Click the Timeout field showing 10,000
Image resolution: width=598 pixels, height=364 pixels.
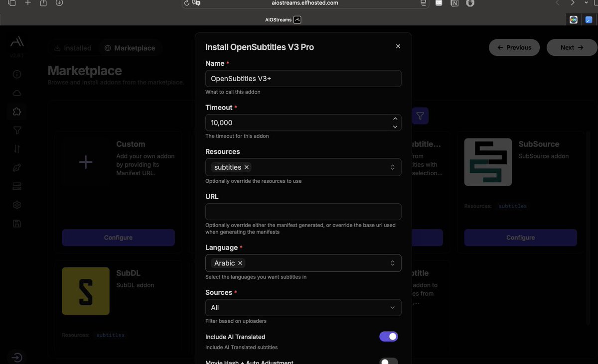coord(303,122)
